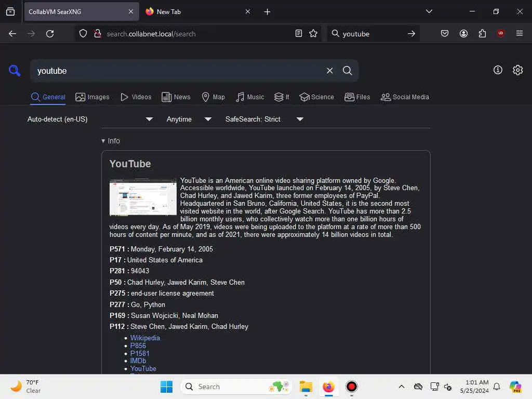Image resolution: width=532 pixels, height=399 pixels.
Task: Click the insecure connection padlock icon
Action: point(98,34)
